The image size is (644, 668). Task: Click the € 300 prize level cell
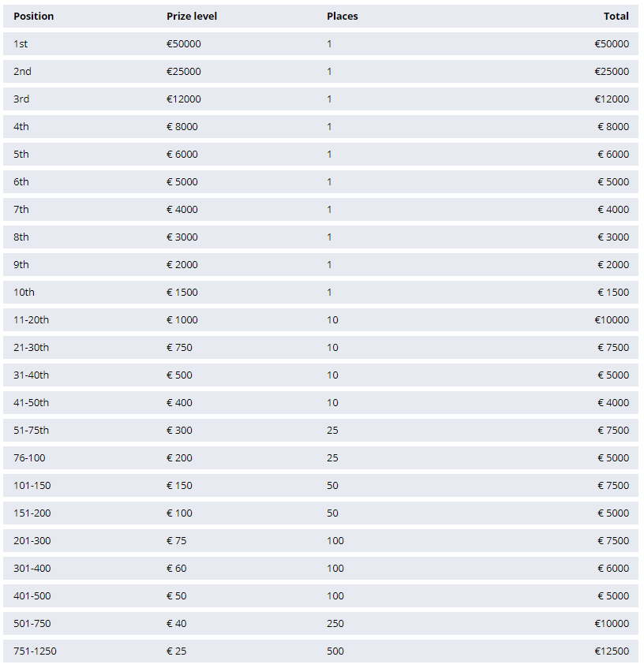179,431
